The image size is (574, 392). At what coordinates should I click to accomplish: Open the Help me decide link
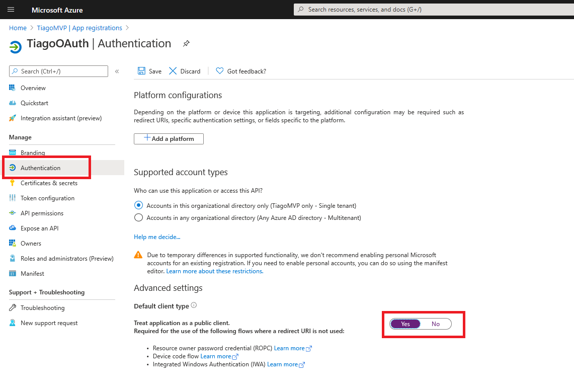pyautogui.click(x=157, y=237)
